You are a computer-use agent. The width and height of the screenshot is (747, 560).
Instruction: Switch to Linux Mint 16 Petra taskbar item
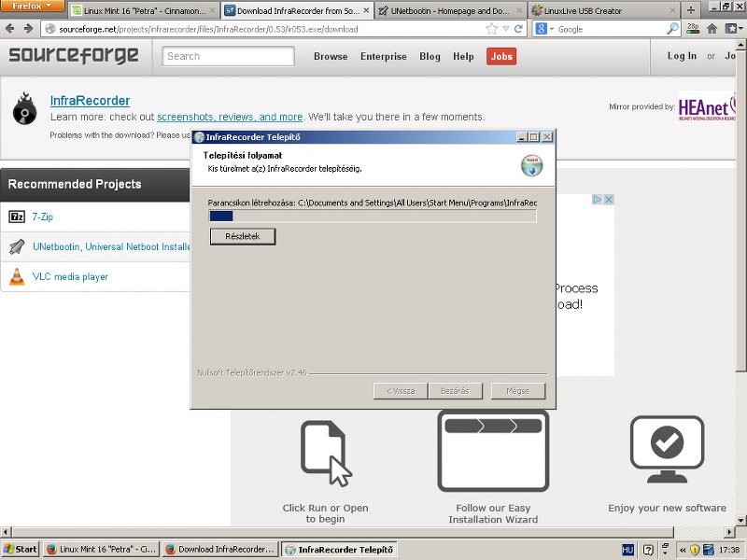[x=102, y=549]
